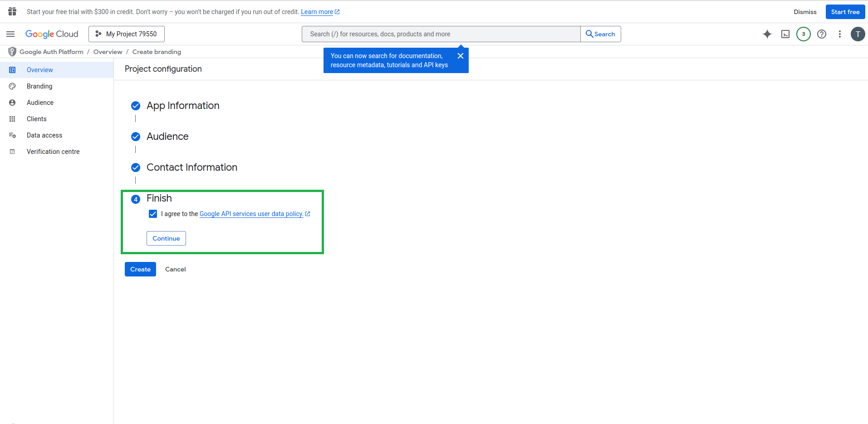Close the blue search tooltip
This screenshot has width=868, height=424.
pyautogui.click(x=460, y=56)
